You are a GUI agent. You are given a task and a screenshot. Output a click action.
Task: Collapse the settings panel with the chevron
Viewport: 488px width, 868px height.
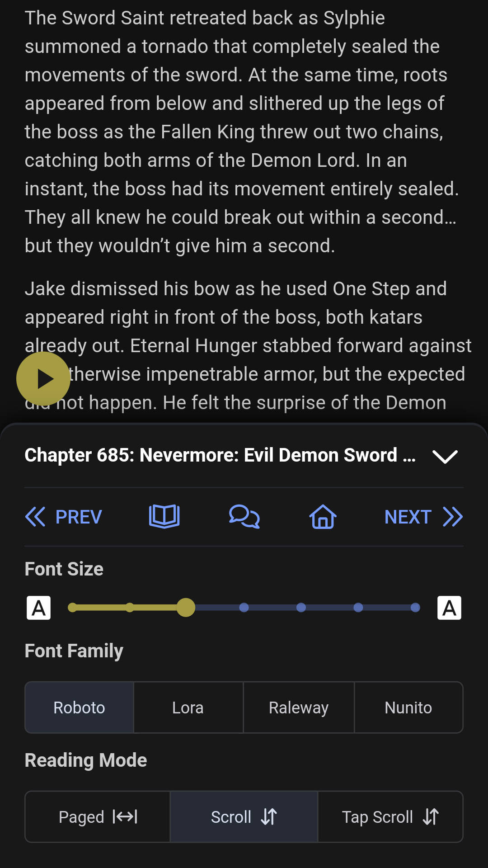tap(445, 456)
